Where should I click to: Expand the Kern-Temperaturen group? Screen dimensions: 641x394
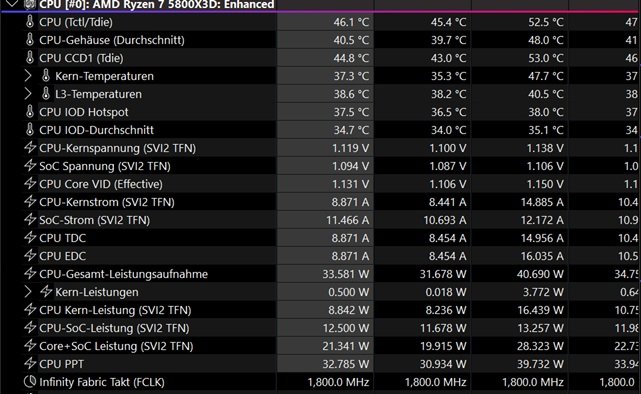pos(27,76)
